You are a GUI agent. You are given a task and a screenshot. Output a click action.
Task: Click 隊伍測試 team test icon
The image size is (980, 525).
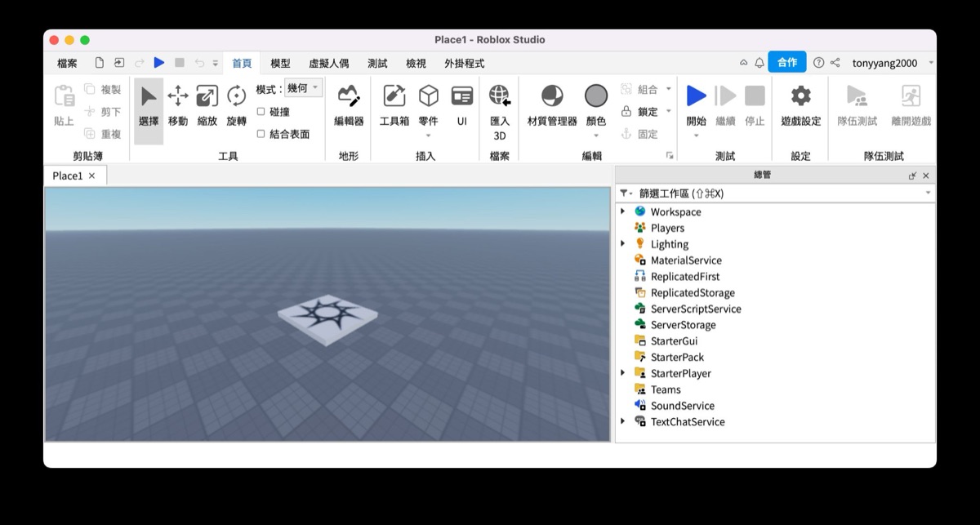point(857,96)
